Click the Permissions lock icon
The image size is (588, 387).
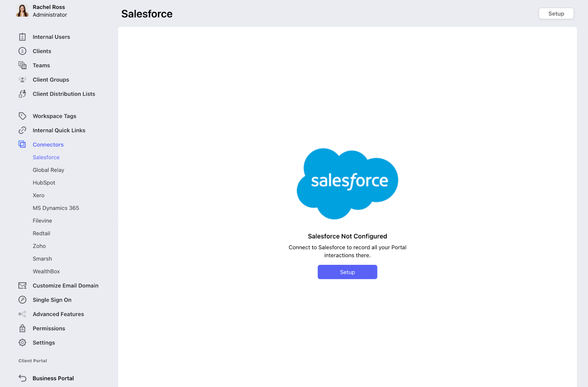coord(22,328)
